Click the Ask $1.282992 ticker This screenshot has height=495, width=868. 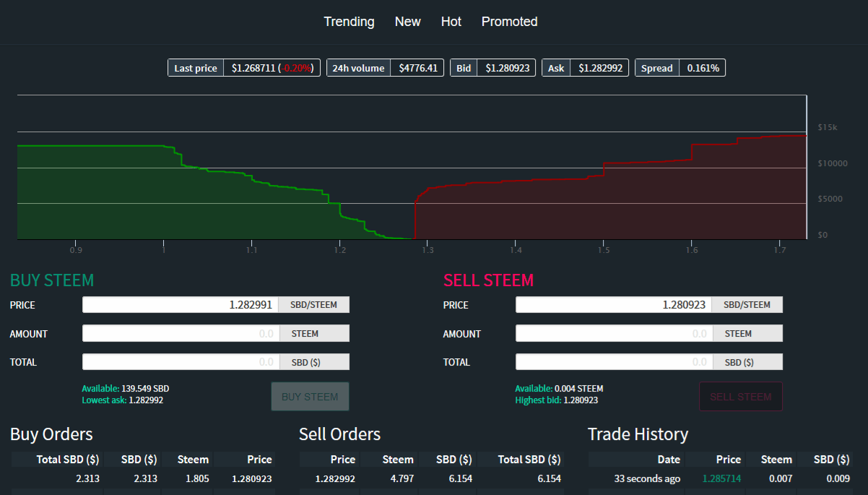pyautogui.click(x=585, y=68)
